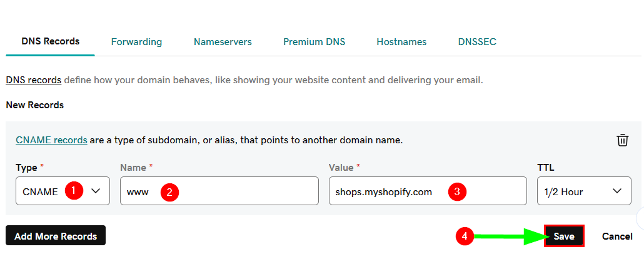
Task: Switch to the Forwarding tab
Action: click(136, 42)
